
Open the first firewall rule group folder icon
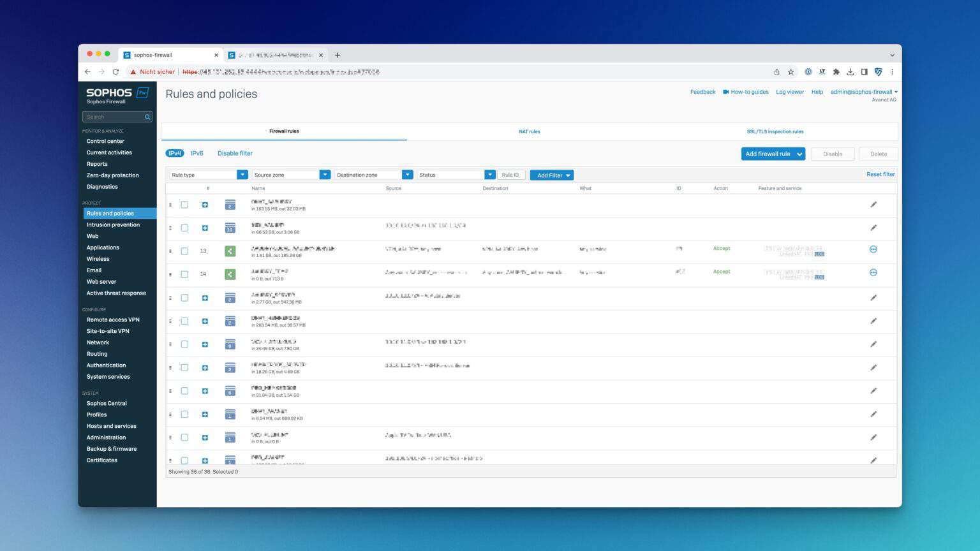click(x=230, y=205)
